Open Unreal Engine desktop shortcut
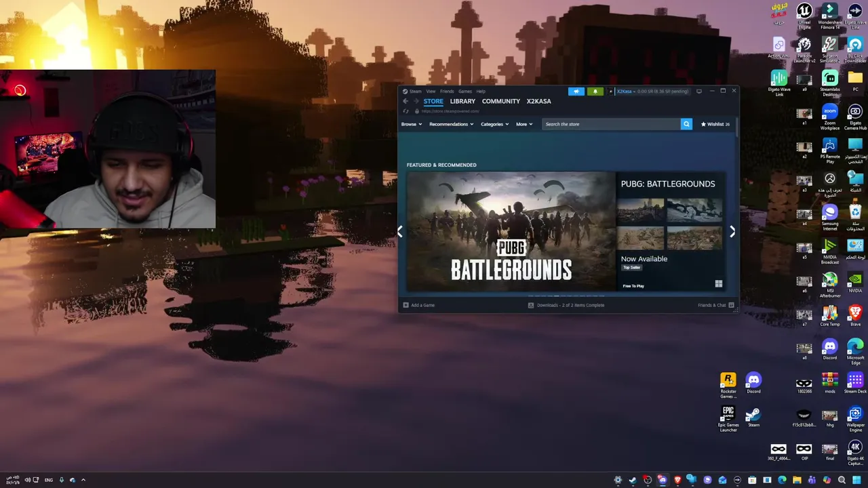Image resolution: width=868 pixels, height=488 pixels. tap(804, 16)
